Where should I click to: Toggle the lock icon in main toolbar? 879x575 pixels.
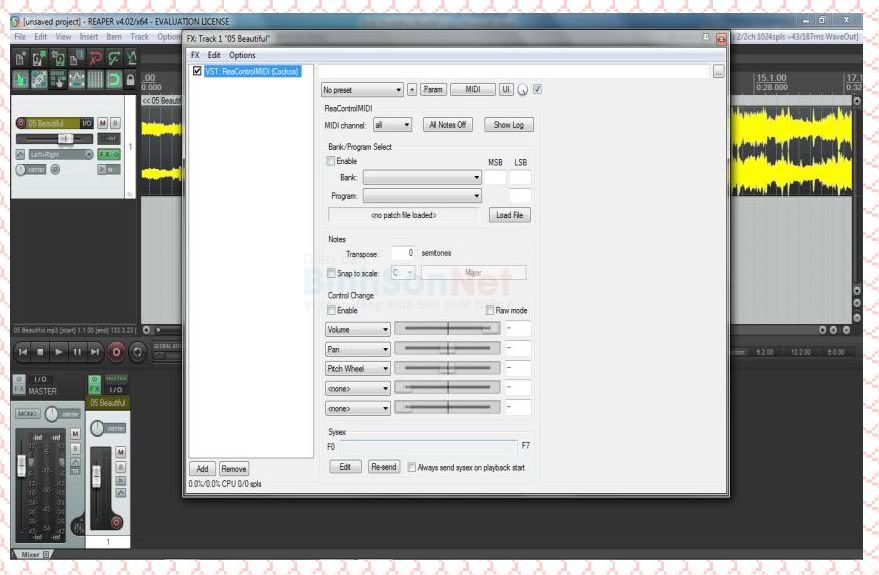(x=130, y=78)
